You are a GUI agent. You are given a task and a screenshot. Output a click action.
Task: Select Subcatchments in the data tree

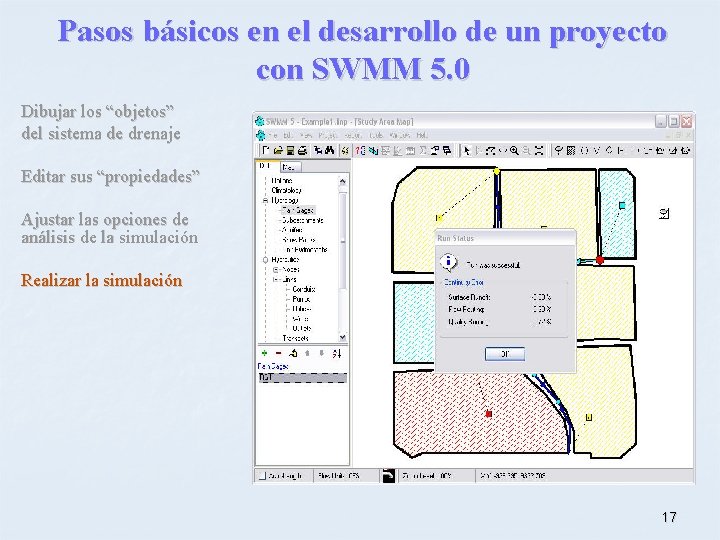303,220
